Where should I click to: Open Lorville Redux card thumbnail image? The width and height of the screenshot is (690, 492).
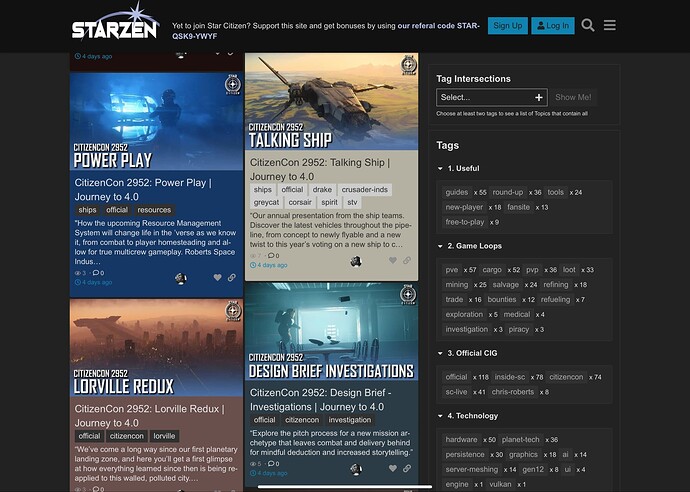(156, 348)
